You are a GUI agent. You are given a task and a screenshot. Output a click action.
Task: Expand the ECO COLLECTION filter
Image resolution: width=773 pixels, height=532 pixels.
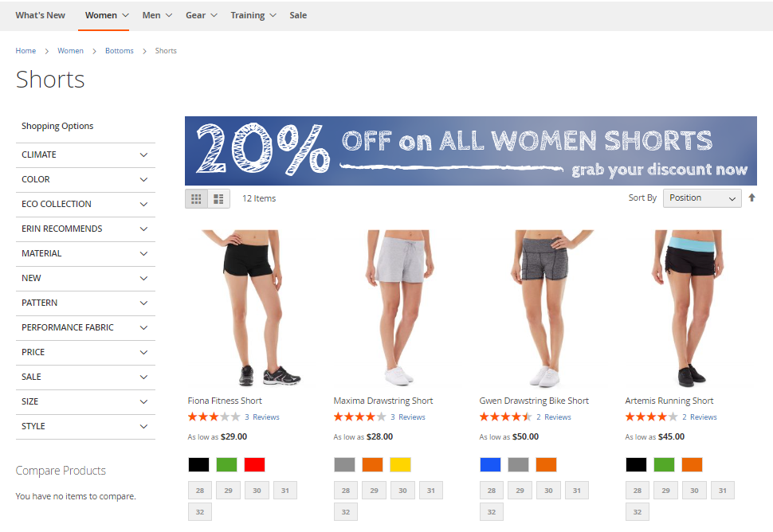(x=85, y=204)
